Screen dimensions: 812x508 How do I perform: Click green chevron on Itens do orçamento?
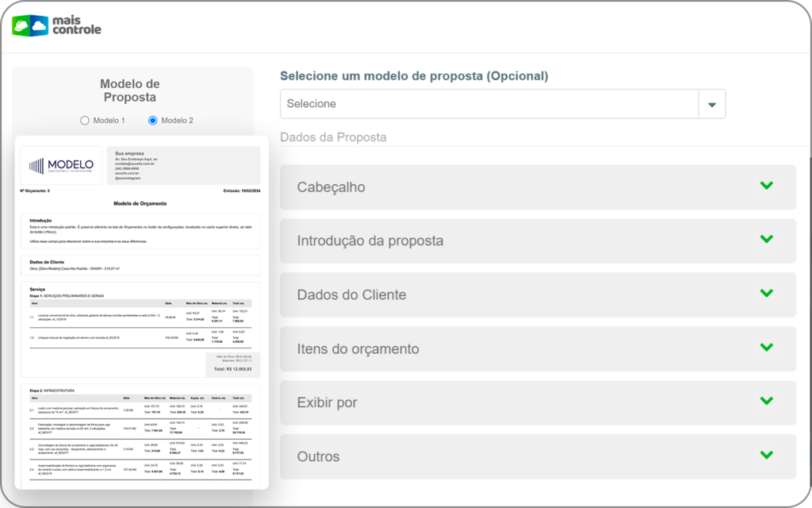[766, 347]
